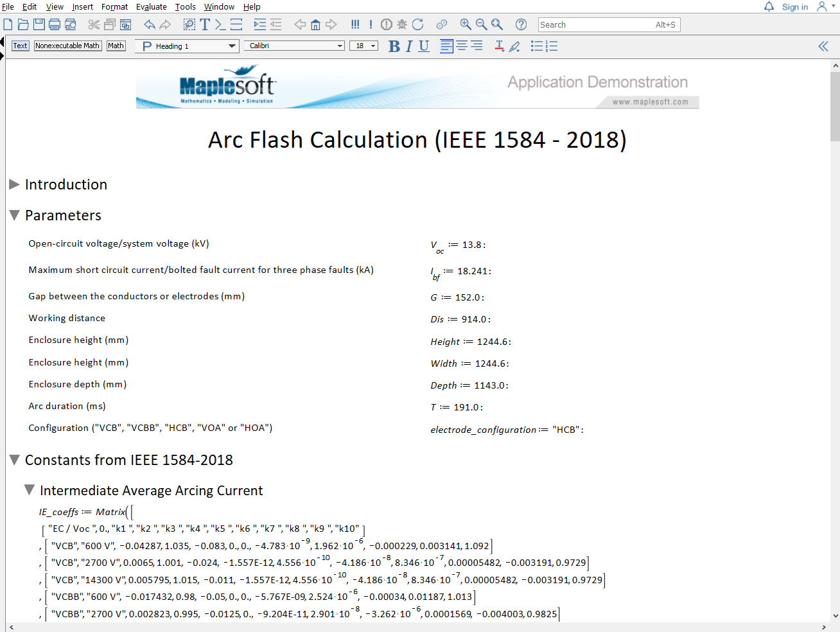Click the Sign in link
Image resolution: width=840 pixels, height=632 pixels.
coord(794,7)
